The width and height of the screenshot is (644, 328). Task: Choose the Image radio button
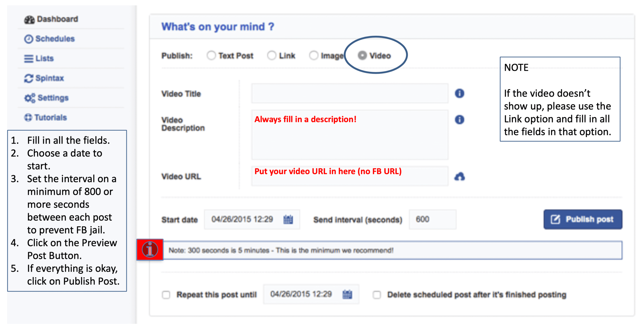[313, 55]
